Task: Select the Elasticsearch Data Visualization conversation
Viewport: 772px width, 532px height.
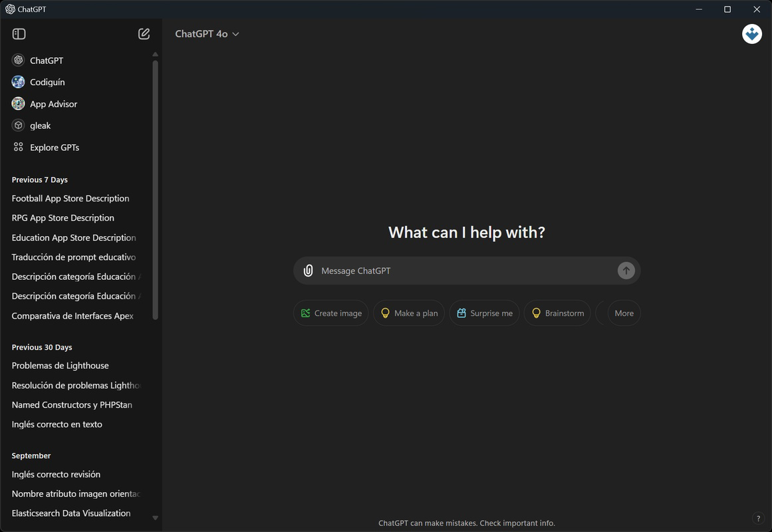Action: click(x=70, y=513)
